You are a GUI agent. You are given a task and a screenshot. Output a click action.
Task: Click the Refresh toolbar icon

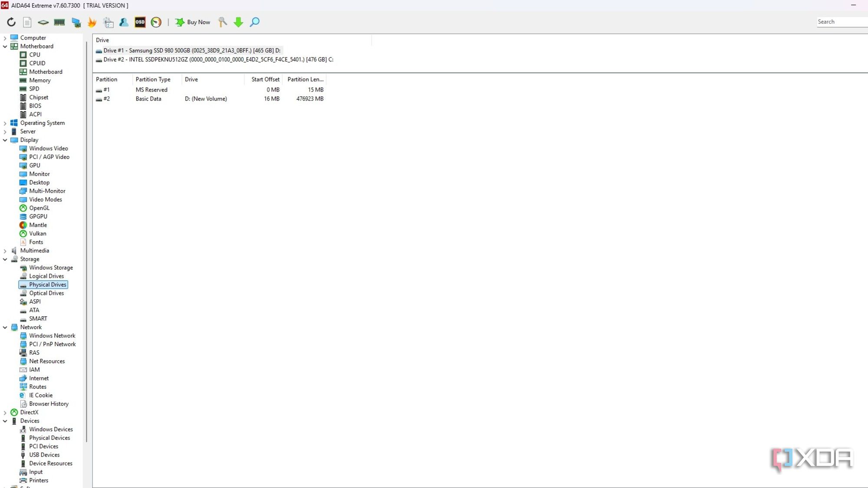point(11,22)
